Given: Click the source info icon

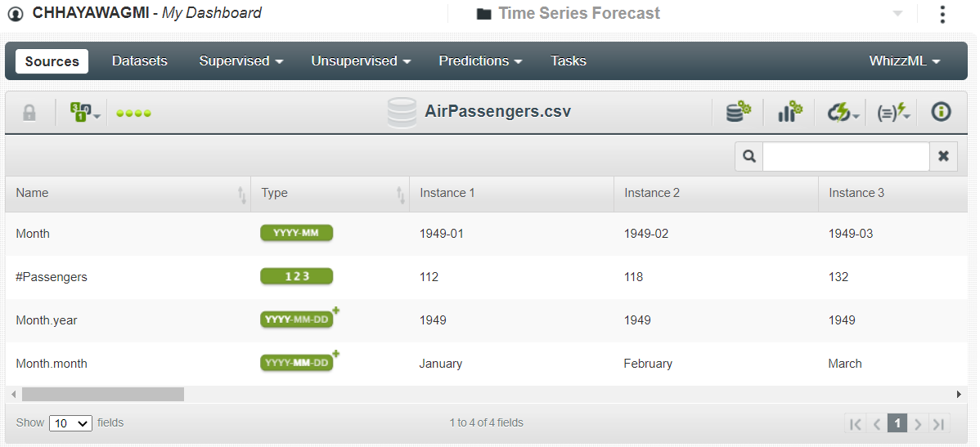Looking at the screenshot, I should [x=941, y=113].
